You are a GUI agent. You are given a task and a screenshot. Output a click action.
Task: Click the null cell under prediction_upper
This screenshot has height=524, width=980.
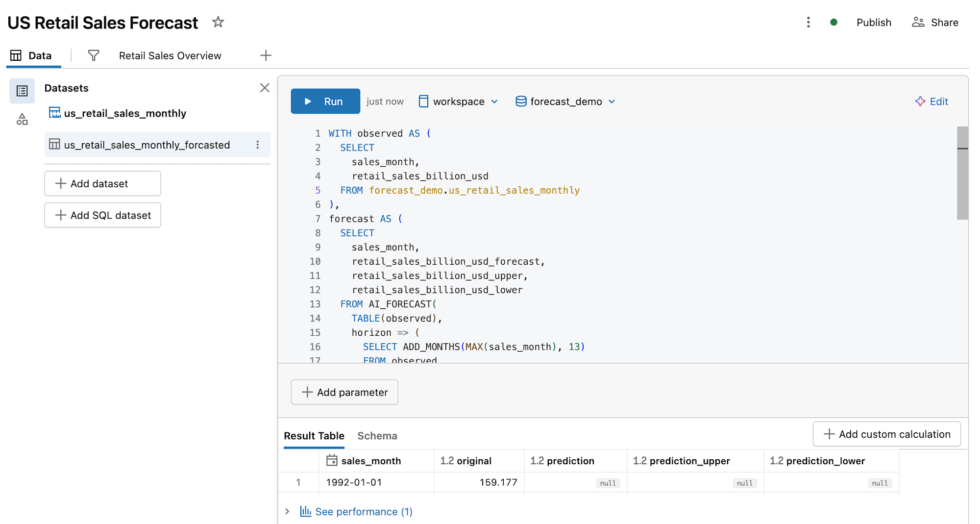coord(695,483)
